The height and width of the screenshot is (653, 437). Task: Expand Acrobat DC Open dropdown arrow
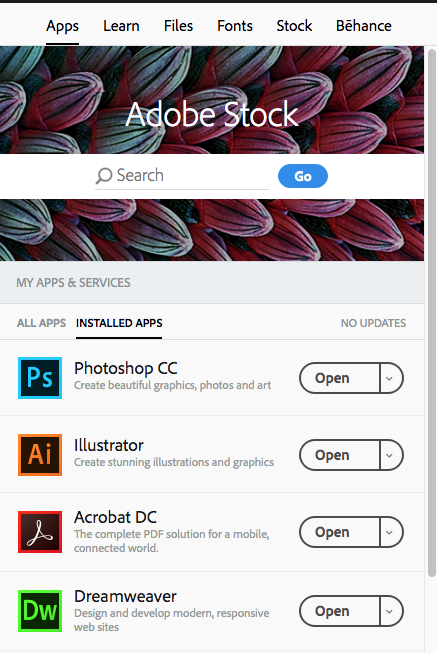[391, 532]
